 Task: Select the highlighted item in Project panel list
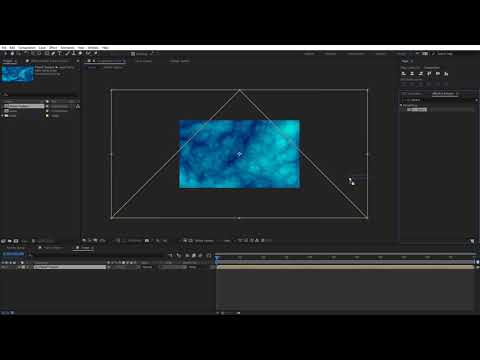[24, 106]
